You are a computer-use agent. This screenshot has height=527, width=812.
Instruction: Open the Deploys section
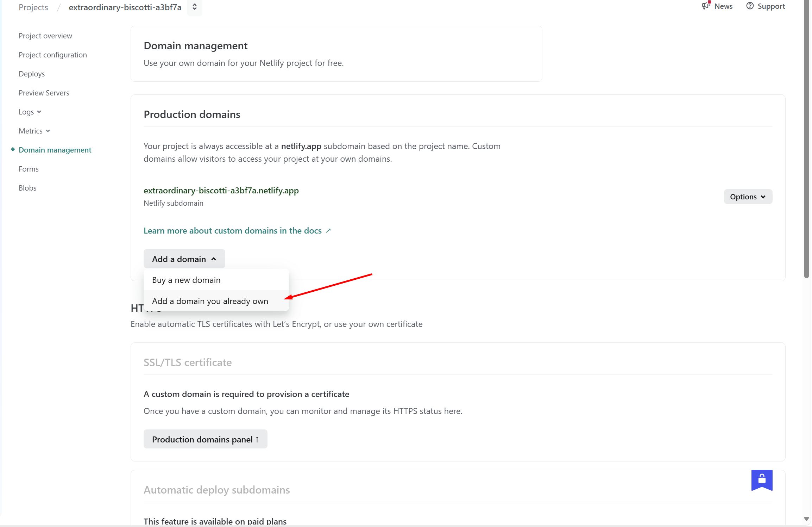click(x=32, y=74)
